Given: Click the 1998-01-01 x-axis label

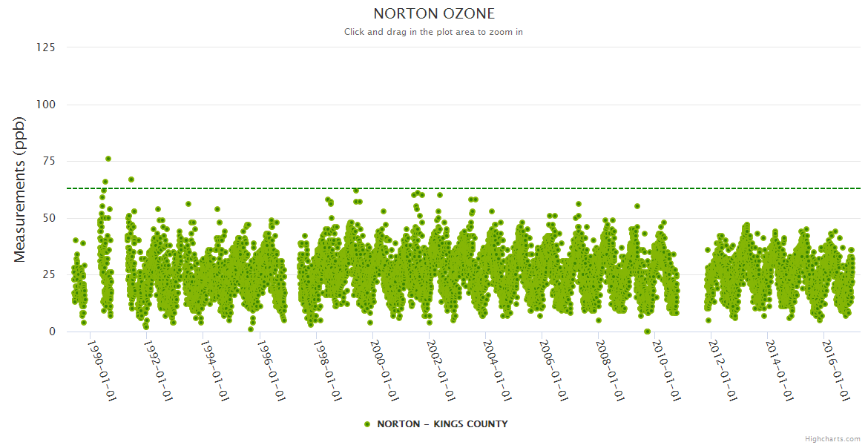Looking at the screenshot, I should [x=329, y=370].
